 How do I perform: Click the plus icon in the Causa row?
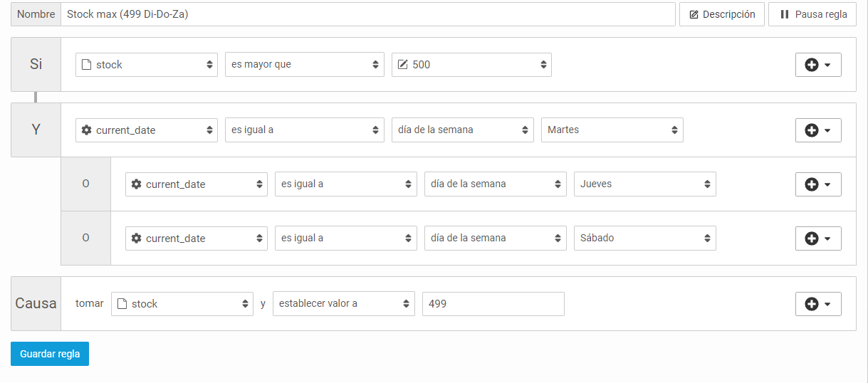tap(811, 304)
